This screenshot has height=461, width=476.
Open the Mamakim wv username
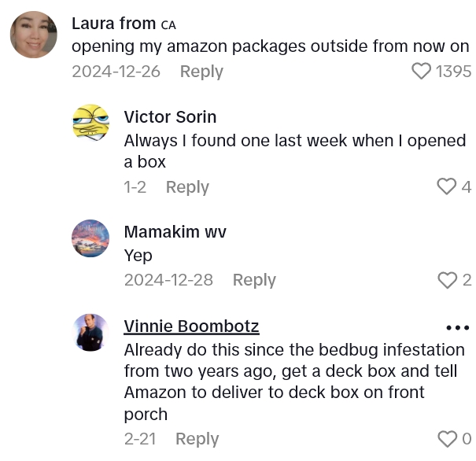(175, 233)
